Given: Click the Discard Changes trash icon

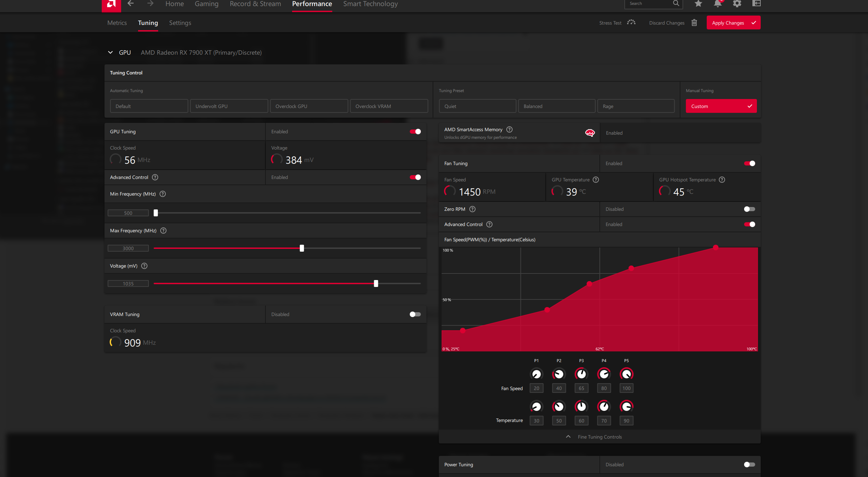Looking at the screenshot, I should coord(694,23).
